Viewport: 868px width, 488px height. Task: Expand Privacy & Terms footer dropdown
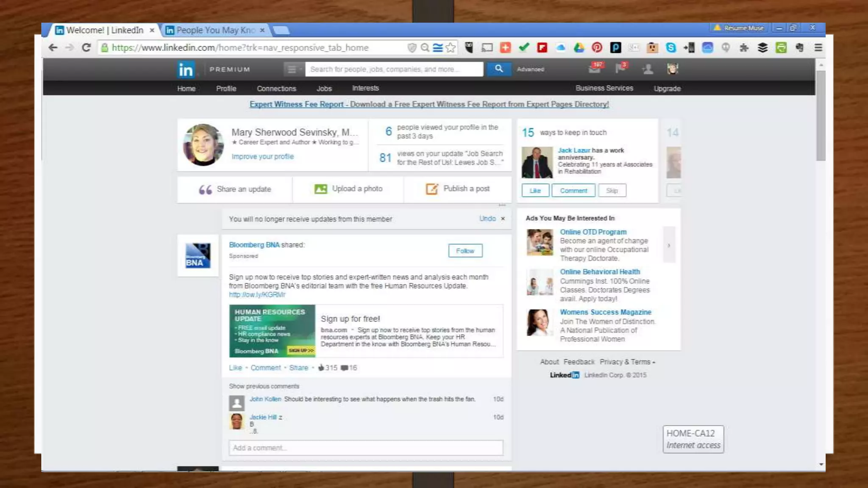tap(627, 362)
